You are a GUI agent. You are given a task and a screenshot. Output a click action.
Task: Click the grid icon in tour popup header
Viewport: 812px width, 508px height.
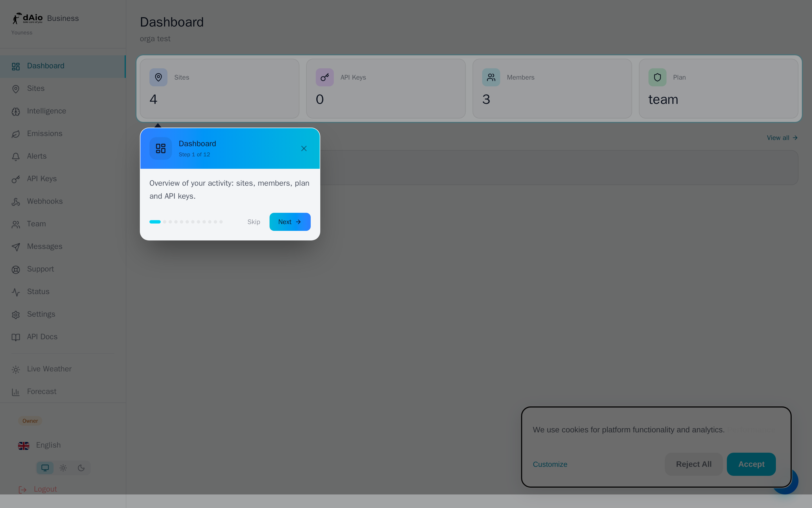click(x=161, y=148)
